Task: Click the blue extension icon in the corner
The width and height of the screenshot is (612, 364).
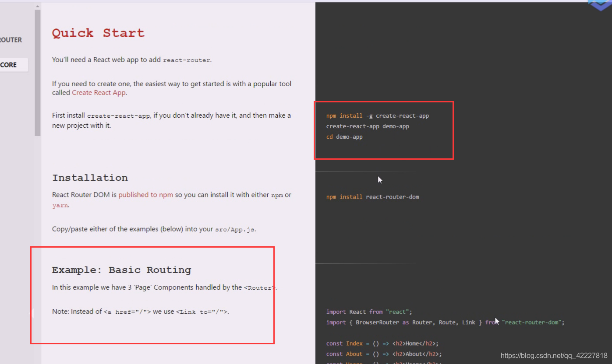Action: pos(599,5)
